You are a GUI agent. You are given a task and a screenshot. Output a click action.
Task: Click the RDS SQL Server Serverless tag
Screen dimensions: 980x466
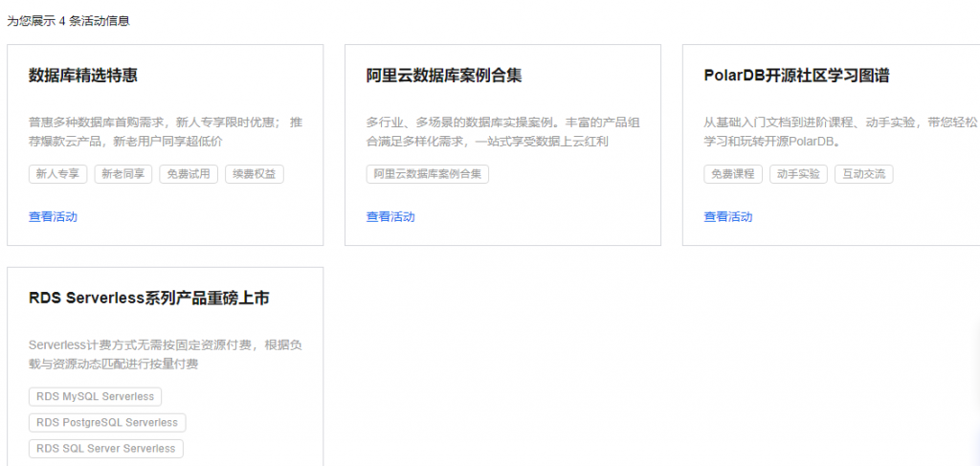pyautogui.click(x=106, y=449)
